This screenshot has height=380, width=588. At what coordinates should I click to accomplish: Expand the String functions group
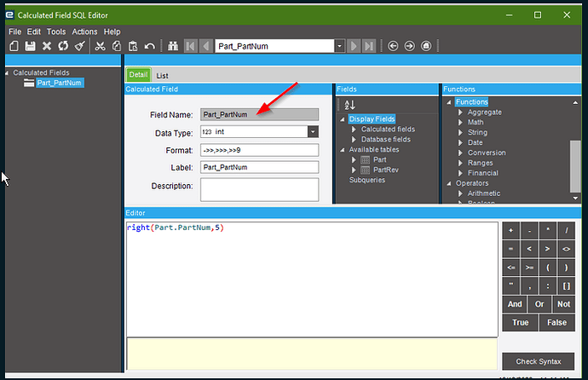point(460,132)
